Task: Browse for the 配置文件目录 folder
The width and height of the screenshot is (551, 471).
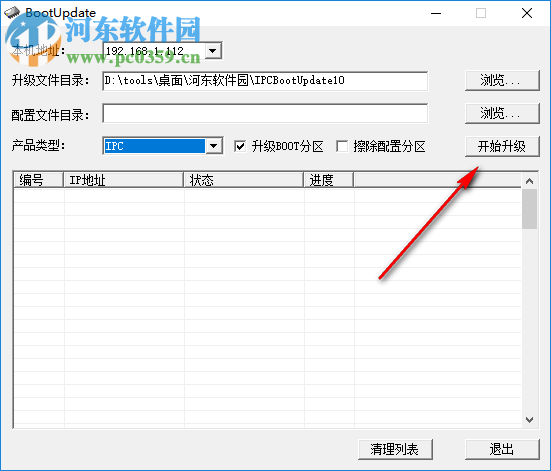Action: tap(502, 113)
